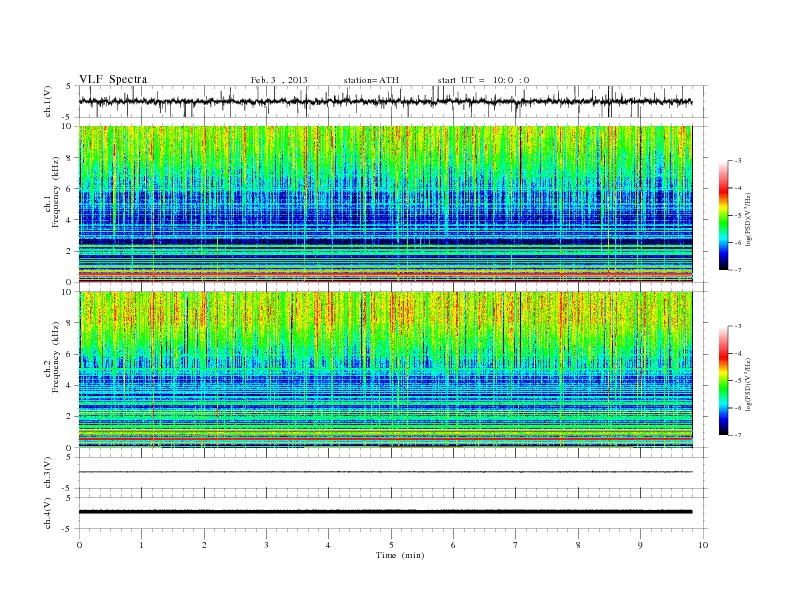Click the lower log(PSD)(V²/Hz) color bar label

click(x=749, y=384)
